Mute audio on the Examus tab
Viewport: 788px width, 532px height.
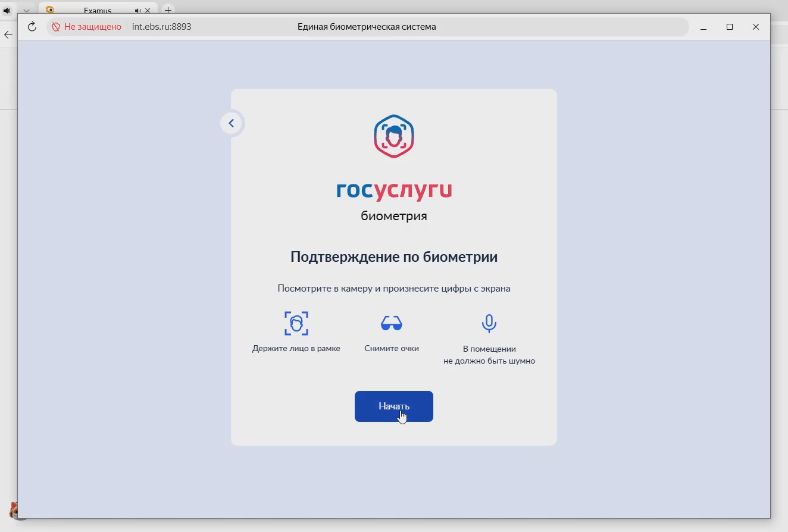point(138,11)
